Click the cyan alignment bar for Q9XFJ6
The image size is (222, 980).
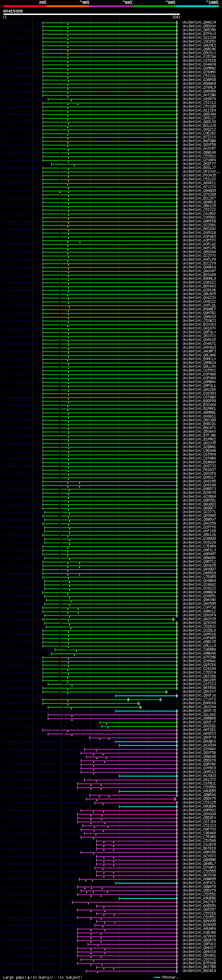pyautogui.click(x=146, y=695)
